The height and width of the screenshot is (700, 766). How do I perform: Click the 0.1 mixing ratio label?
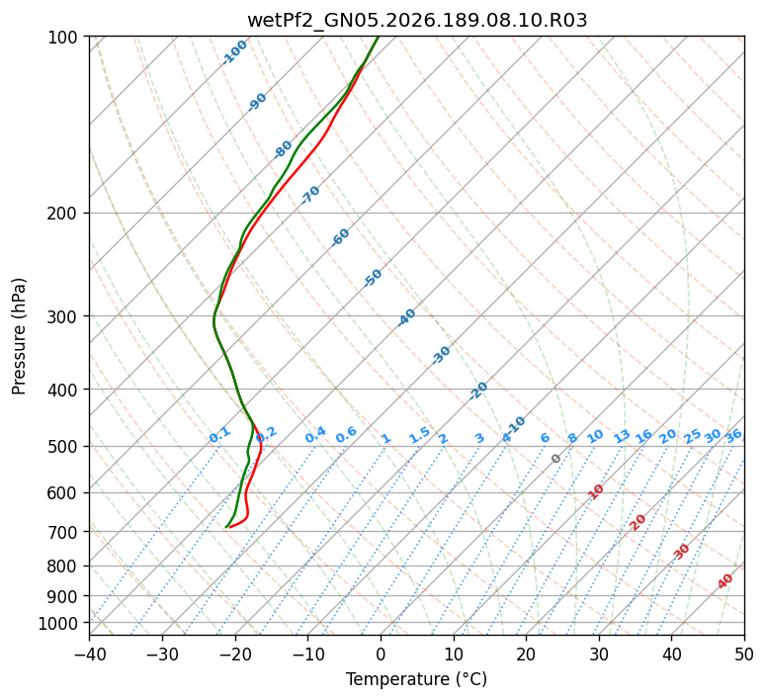point(219,435)
